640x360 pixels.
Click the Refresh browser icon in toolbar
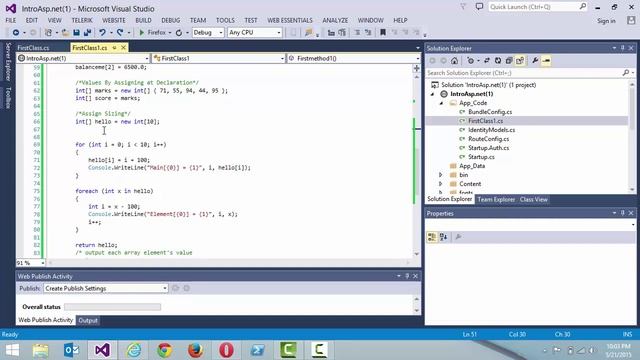coord(179,32)
